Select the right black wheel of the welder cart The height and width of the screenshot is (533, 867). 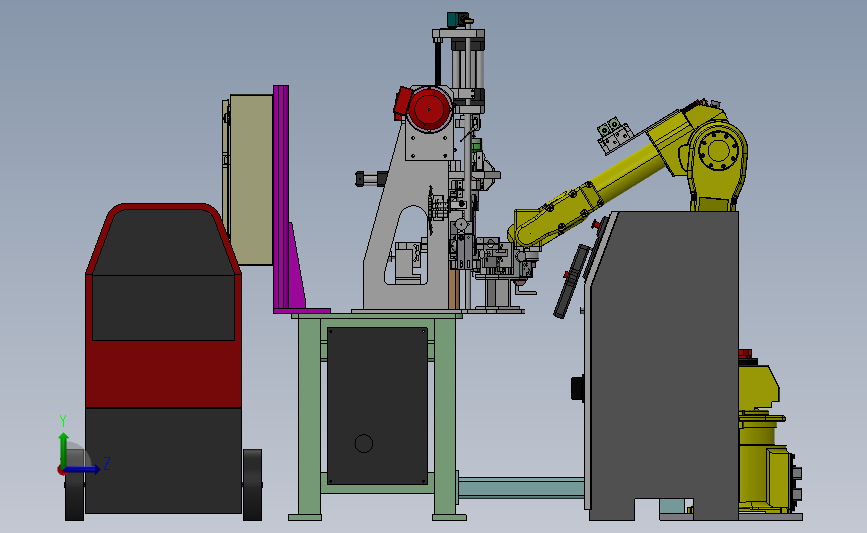(x=252, y=485)
